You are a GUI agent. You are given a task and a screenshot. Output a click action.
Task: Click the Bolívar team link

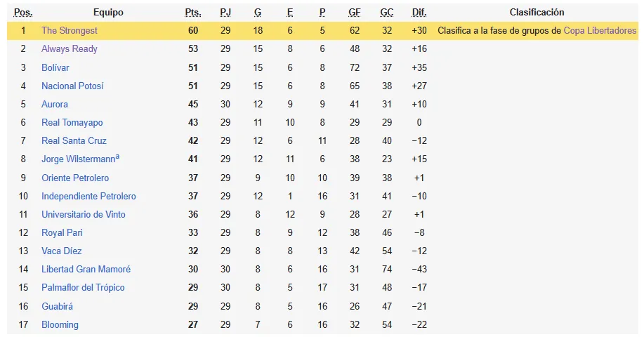pyautogui.click(x=55, y=67)
